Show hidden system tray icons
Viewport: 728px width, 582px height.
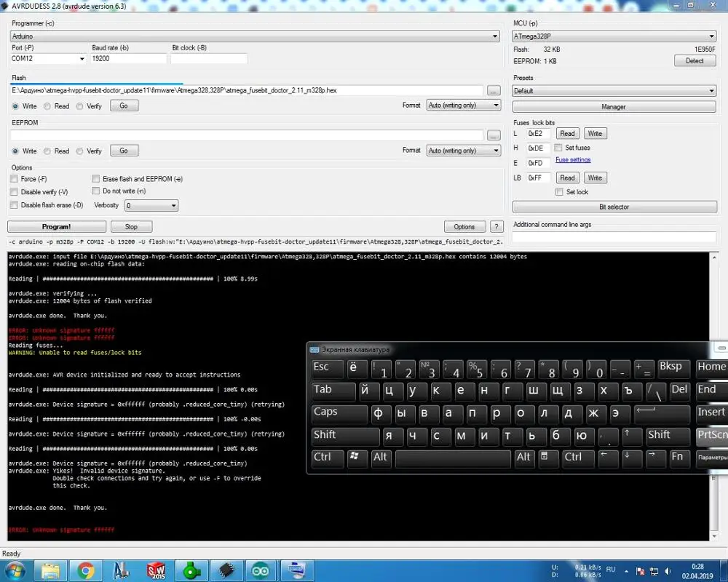(x=626, y=571)
